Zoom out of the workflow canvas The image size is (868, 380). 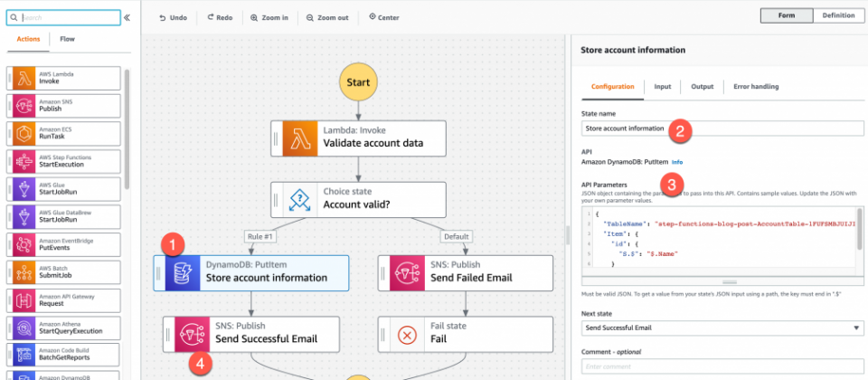[327, 18]
